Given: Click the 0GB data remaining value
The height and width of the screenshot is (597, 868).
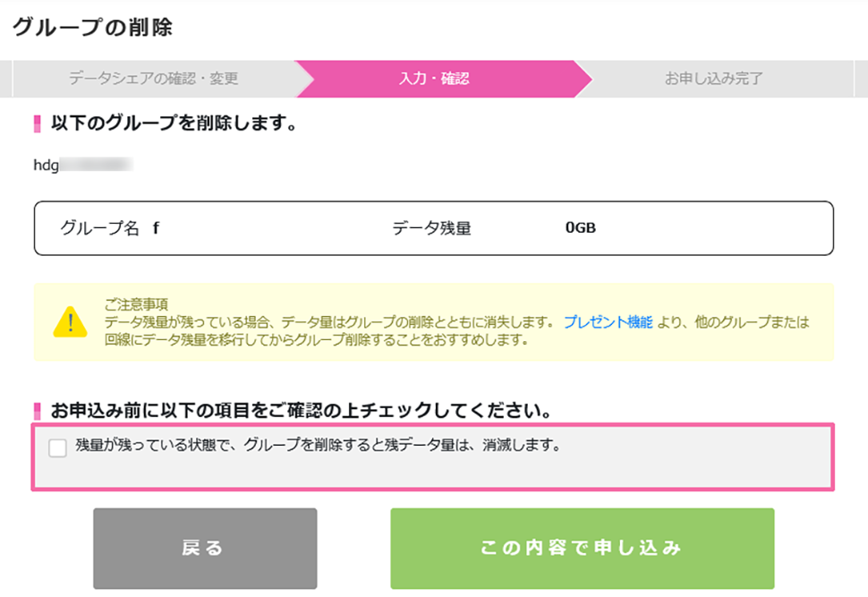Looking at the screenshot, I should (x=580, y=228).
